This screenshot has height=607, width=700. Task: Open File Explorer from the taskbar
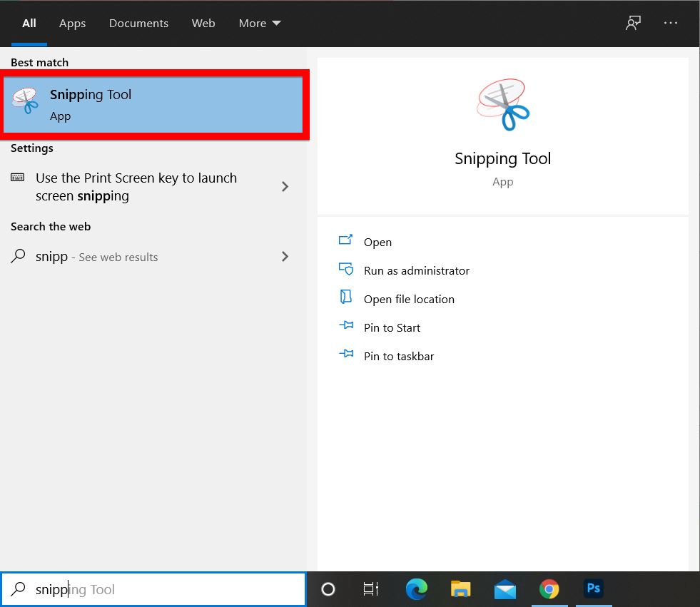461,589
